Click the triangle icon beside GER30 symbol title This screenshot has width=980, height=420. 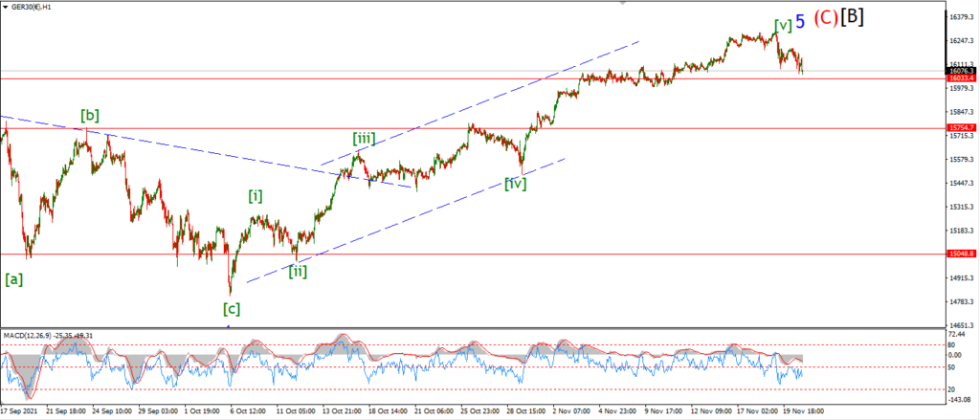point(6,7)
